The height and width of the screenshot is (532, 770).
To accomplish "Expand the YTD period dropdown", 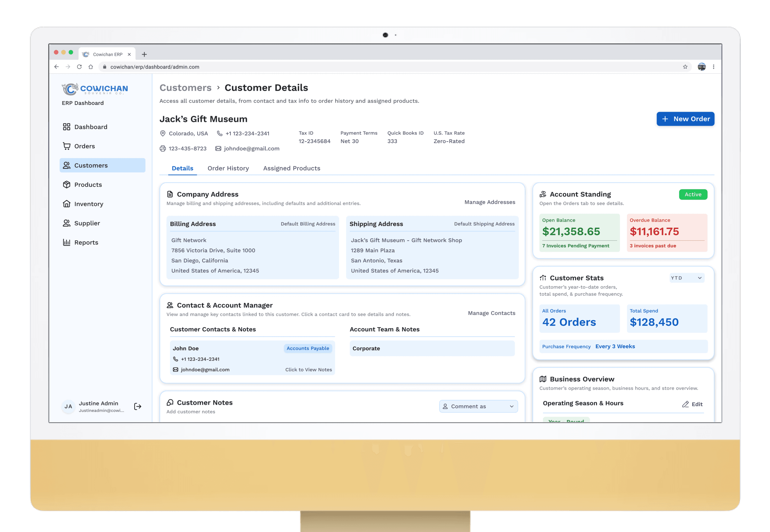I will pyautogui.click(x=687, y=278).
